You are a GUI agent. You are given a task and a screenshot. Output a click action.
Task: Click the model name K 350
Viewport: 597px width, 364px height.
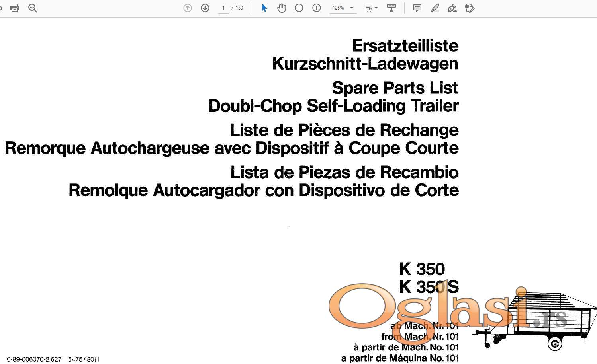coord(422,269)
